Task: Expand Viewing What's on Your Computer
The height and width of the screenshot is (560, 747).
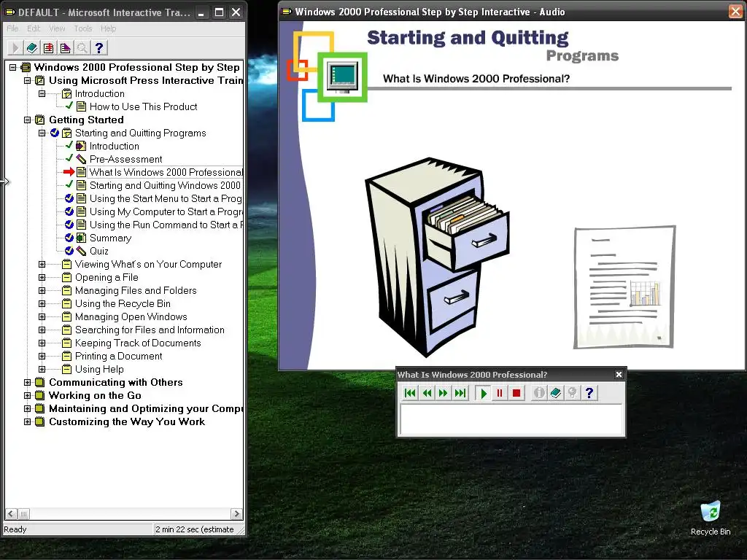Action: (42, 264)
